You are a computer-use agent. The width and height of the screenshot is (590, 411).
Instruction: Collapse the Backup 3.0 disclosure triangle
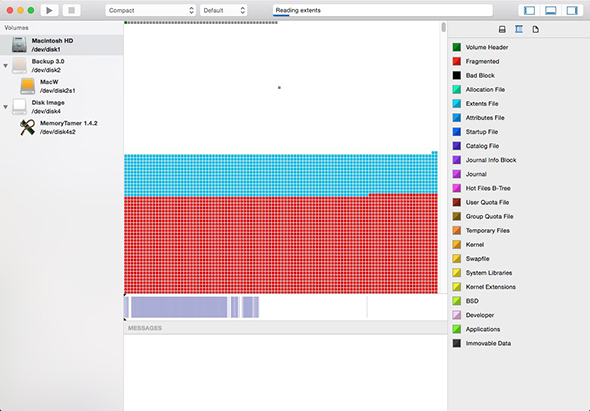click(6, 66)
